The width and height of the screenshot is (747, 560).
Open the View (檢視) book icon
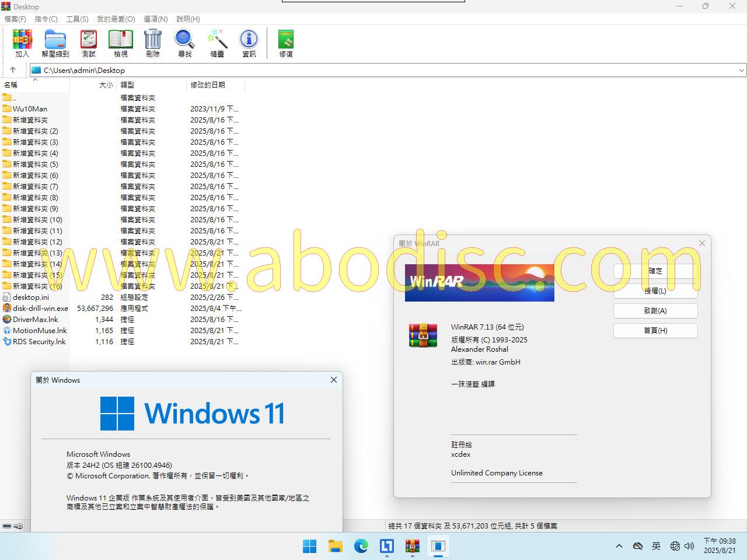click(121, 43)
